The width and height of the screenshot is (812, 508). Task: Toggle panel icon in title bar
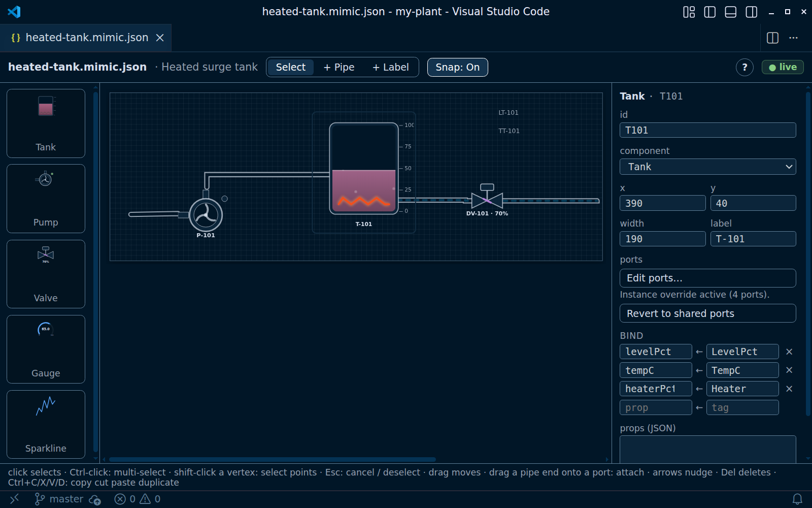pyautogui.click(x=730, y=12)
